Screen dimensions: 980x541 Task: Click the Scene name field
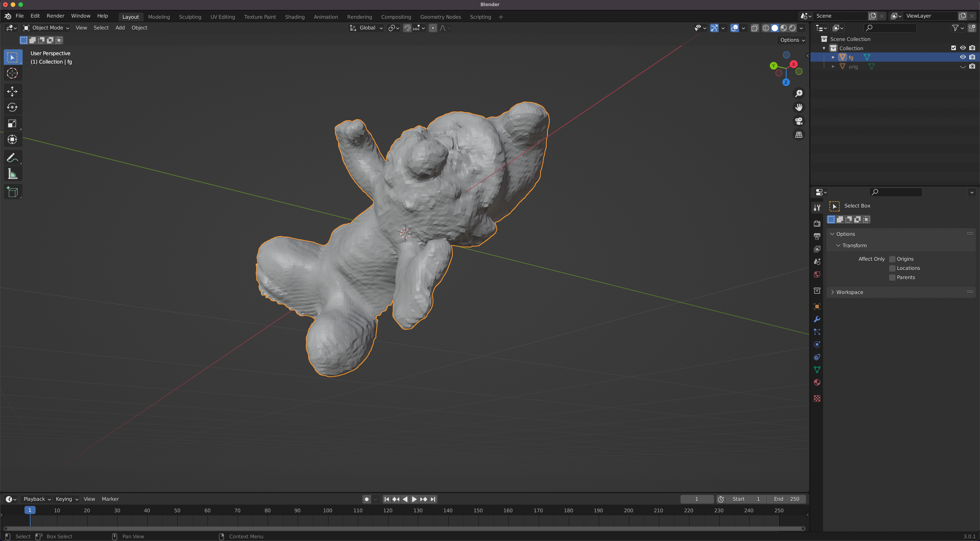click(841, 16)
